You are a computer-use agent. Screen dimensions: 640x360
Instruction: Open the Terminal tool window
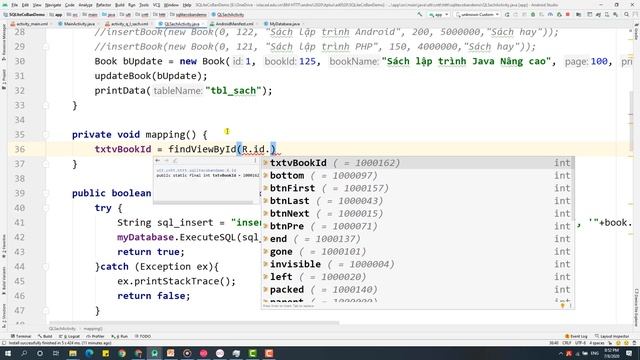click(x=21, y=336)
